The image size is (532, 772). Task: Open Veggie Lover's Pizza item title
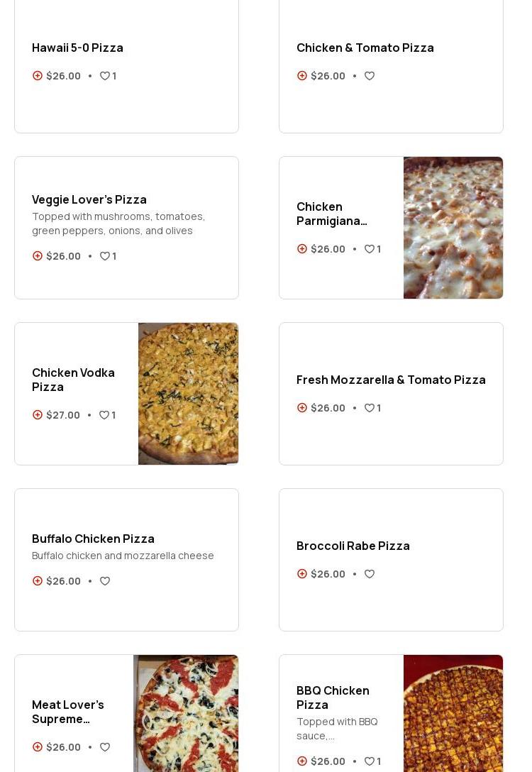pyautogui.click(x=89, y=199)
